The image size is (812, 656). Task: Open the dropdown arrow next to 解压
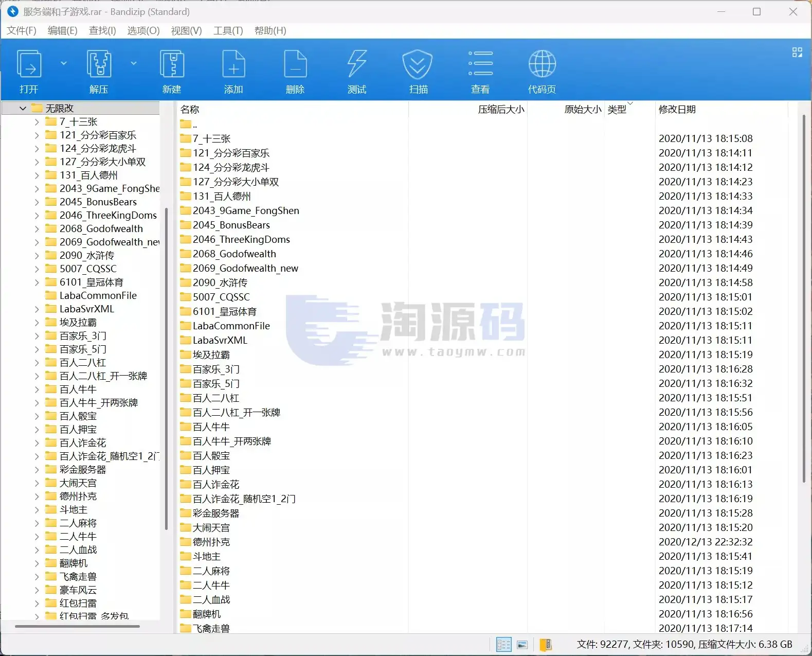134,63
